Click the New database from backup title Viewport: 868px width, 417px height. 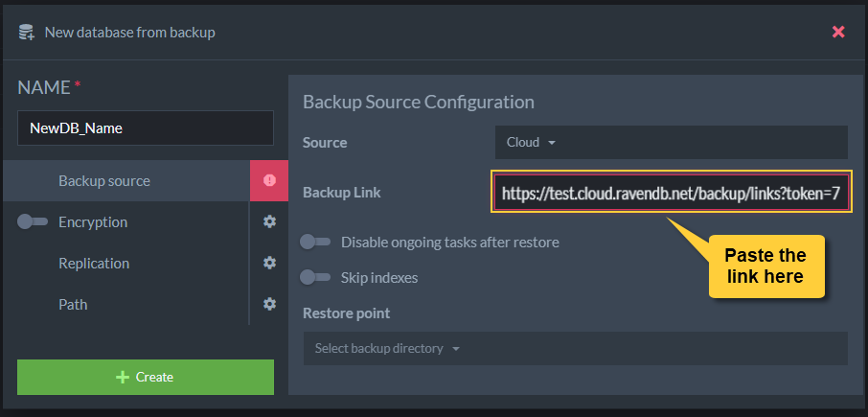[130, 33]
